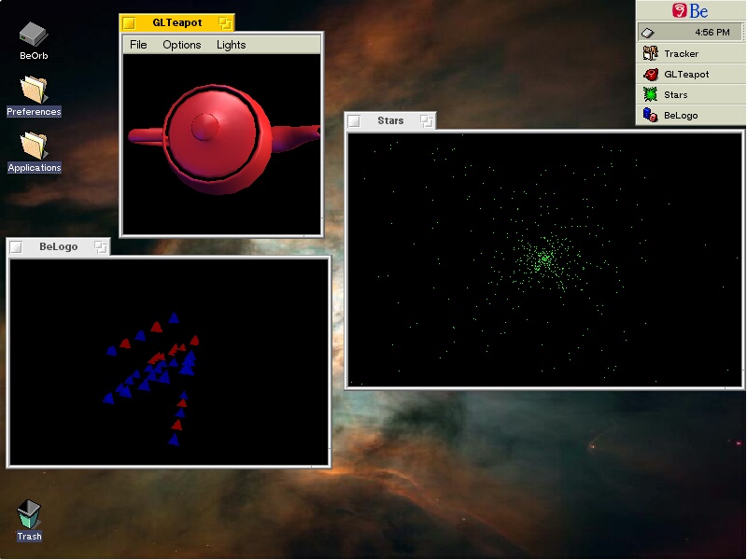Click the Trash label text

click(29, 536)
